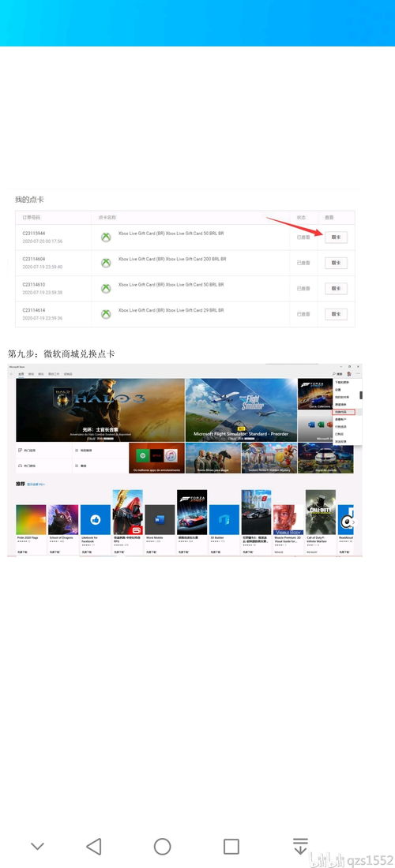Click the Xbox logo beside the 200 BRL card
This screenshot has width=395, height=868.
click(x=106, y=263)
